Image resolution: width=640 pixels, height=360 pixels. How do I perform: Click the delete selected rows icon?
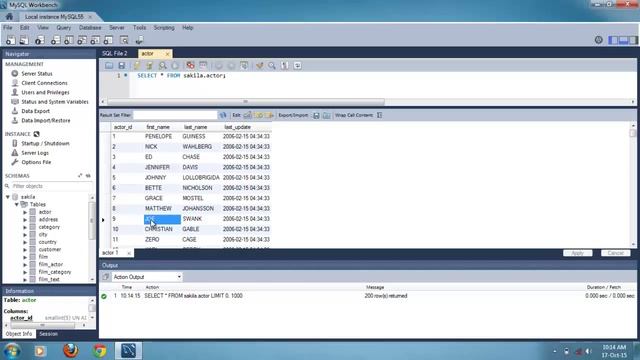[270, 115]
